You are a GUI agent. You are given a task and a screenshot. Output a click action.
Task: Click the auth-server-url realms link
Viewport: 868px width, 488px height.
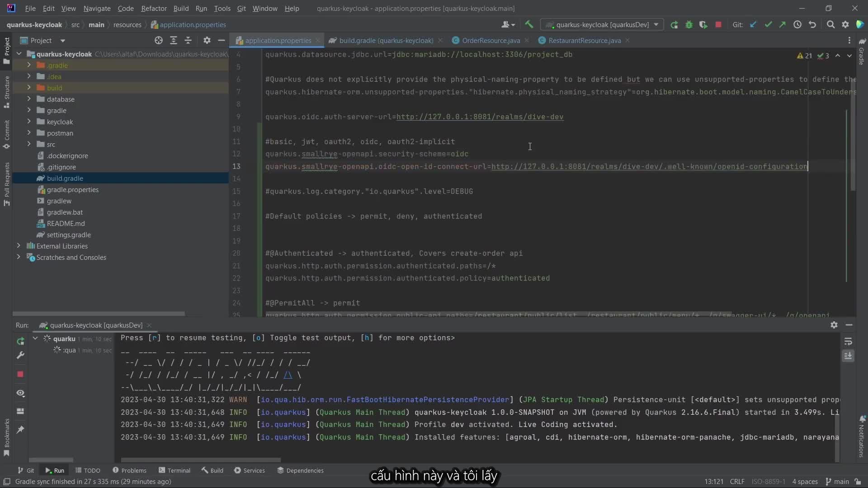480,117
